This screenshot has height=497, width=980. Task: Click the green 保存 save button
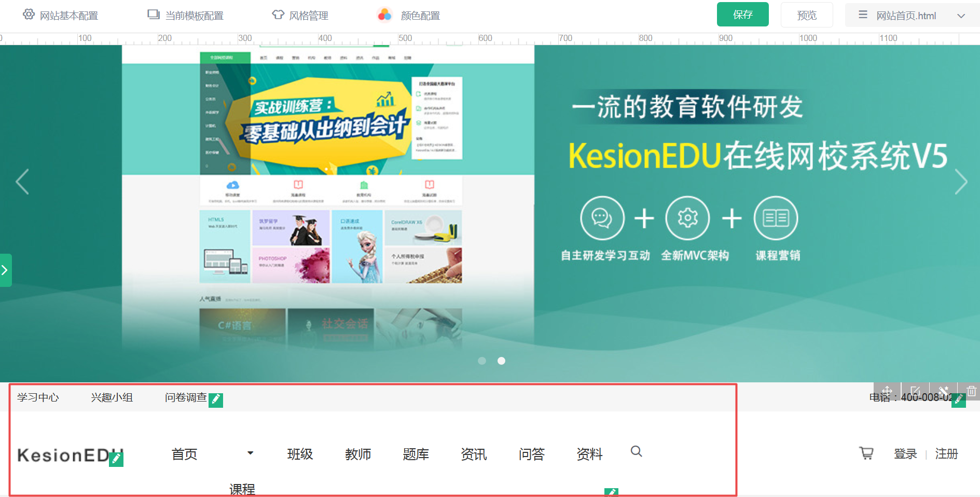pyautogui.click(x=742, y=14)
